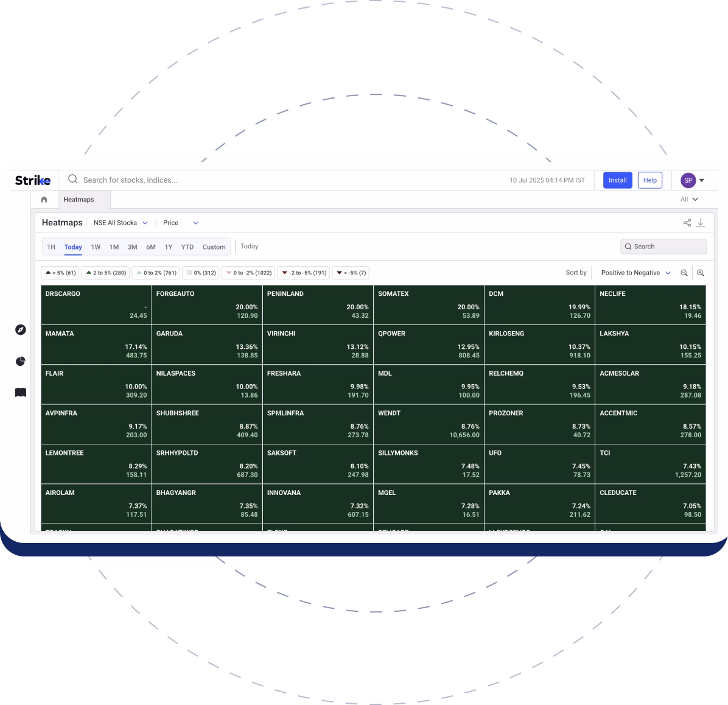Toggle the '0 to -2% (1022)' filter
This screenshot has width=728, height=705.
[248, 273]
